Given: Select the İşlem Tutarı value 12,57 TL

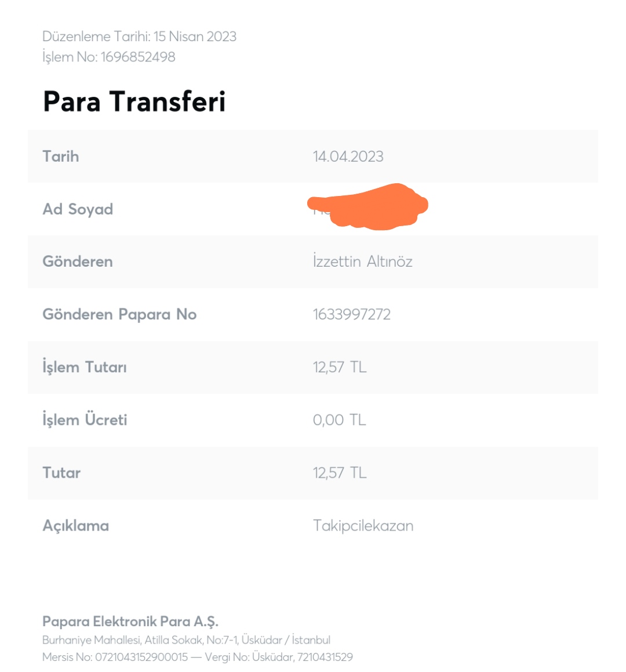Looking at the screenshot, I should (340, 367).
